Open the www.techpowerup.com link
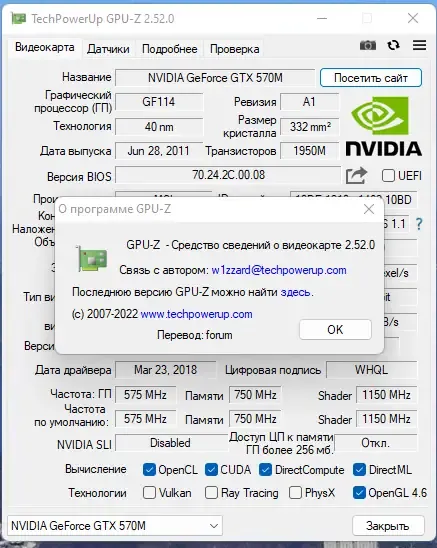The width and height of the screenshot is (437, 548). point(196,314)
